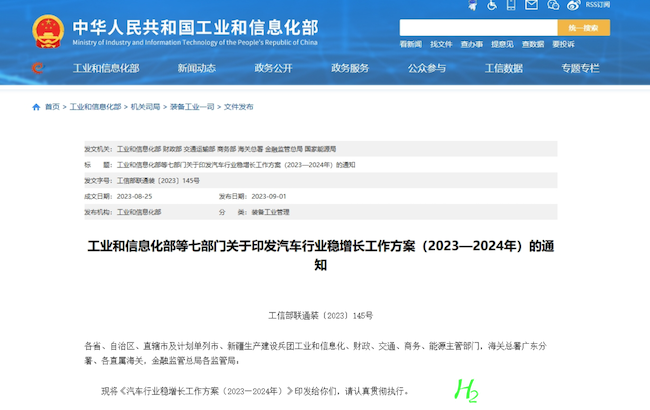650x410 pixels.
Task: Click the English ministry name subtitle
Action: coord(195,42)
